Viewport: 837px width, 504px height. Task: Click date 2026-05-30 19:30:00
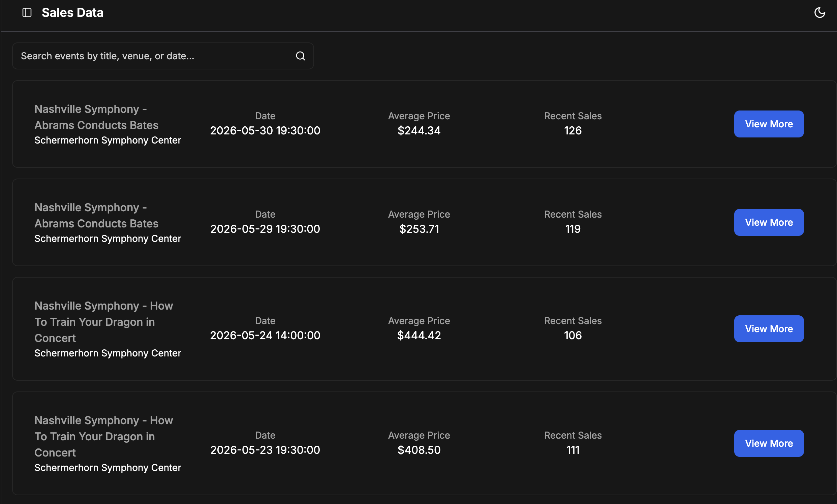pyautogui.click(x=265, y=131)
